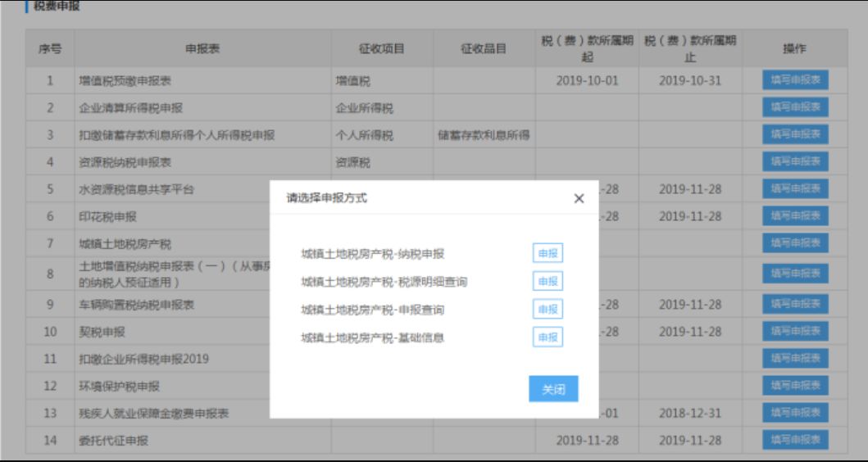Image resolution: width=868 pixels, height=462 pixels.
Task: Click the 申报表 column header
Action: point(202,48)
